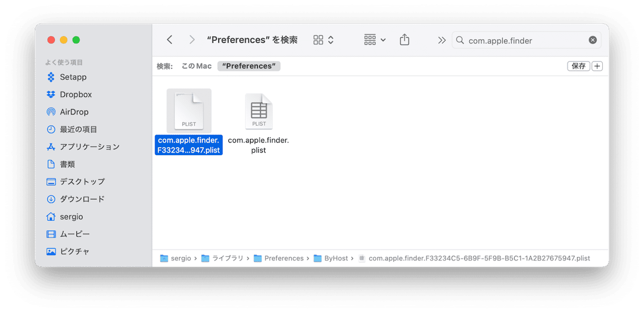This screenshot has height=313, width=644.
Task: Open ムービー folder in sidebar
Action: click(x=75, y=234)
